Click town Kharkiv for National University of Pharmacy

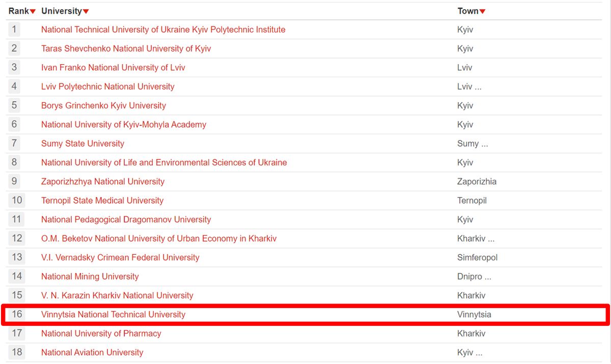coord(471,333)
